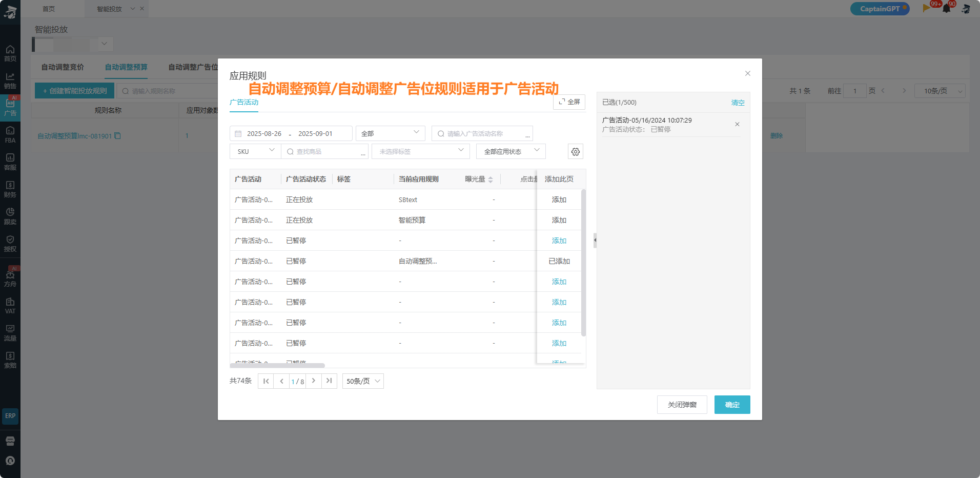
Task: Click the horizontal scrollbar of campaign table
Action: [277, 366]
